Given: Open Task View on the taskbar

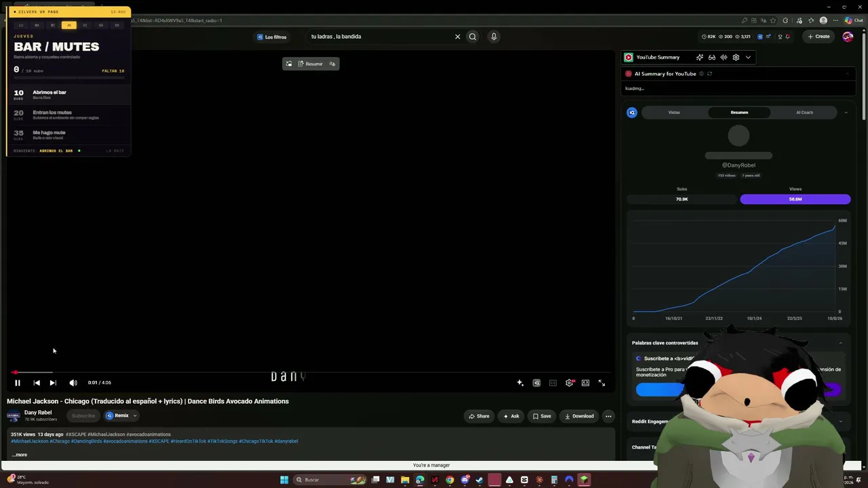Looking at the screenshot, I should pos(375,480).
